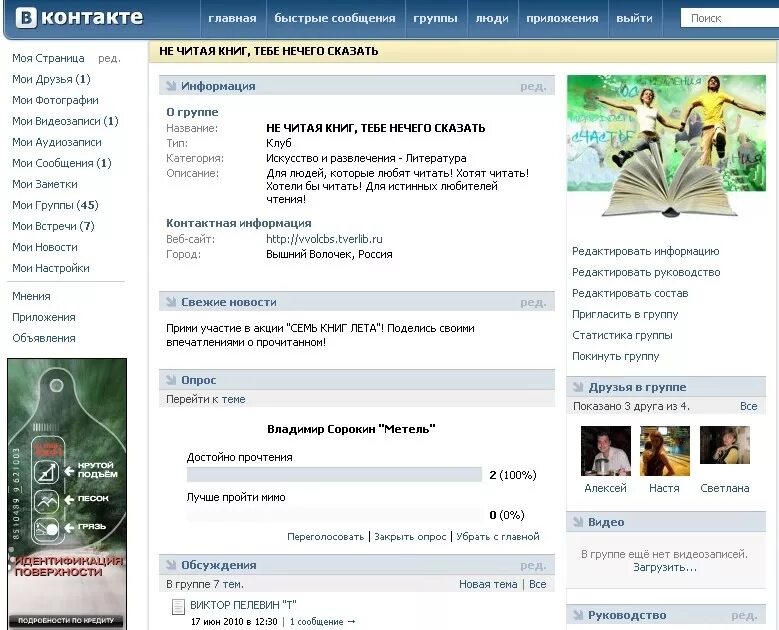Collapse the Друзья в группе section arrow

tap(578, 387)
